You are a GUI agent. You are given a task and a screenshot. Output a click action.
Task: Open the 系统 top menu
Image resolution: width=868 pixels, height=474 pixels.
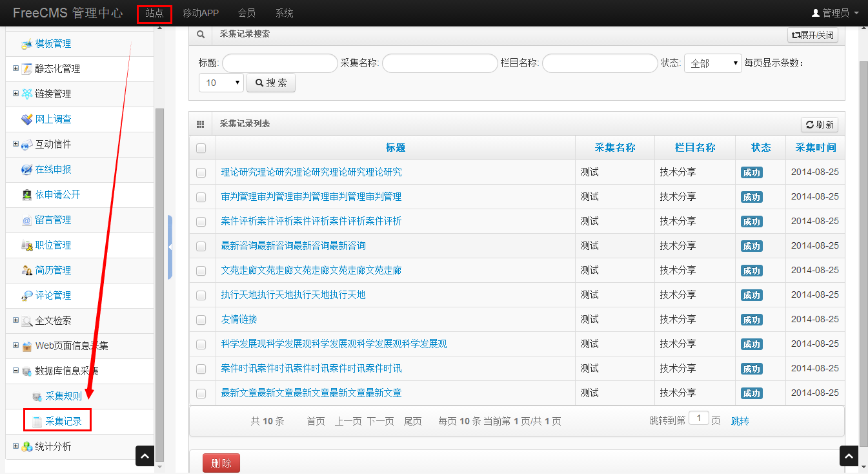pos(284,13)
